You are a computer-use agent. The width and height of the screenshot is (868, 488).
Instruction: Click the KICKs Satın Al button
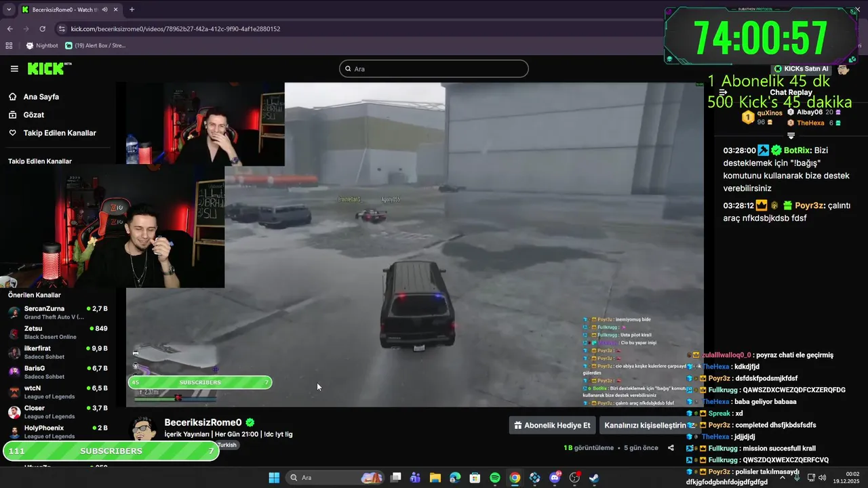pos(802,68)
